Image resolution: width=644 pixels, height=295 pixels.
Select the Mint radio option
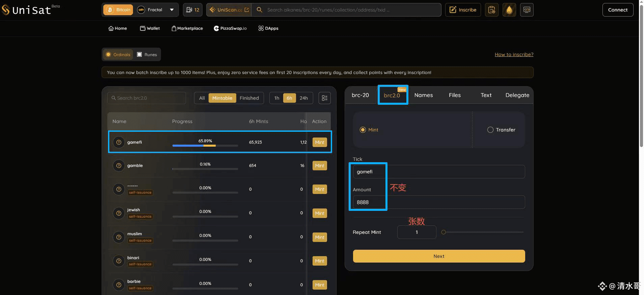(x=363, y=130)
